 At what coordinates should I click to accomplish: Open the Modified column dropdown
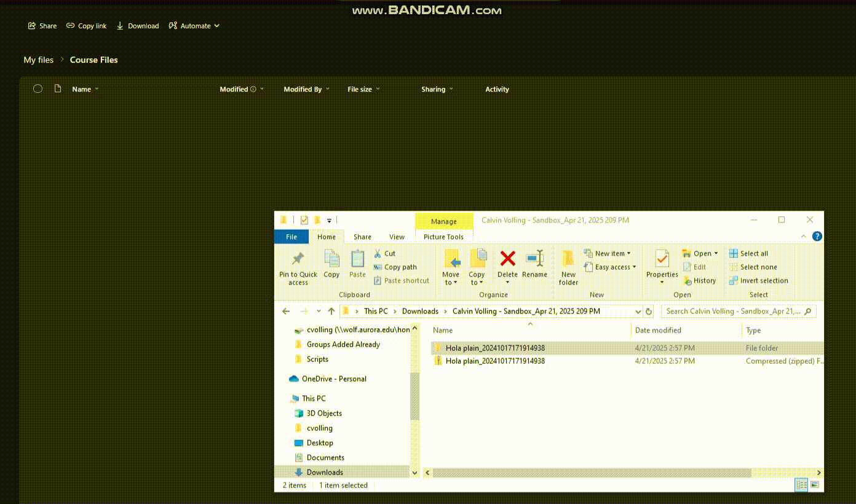point(262,89)
